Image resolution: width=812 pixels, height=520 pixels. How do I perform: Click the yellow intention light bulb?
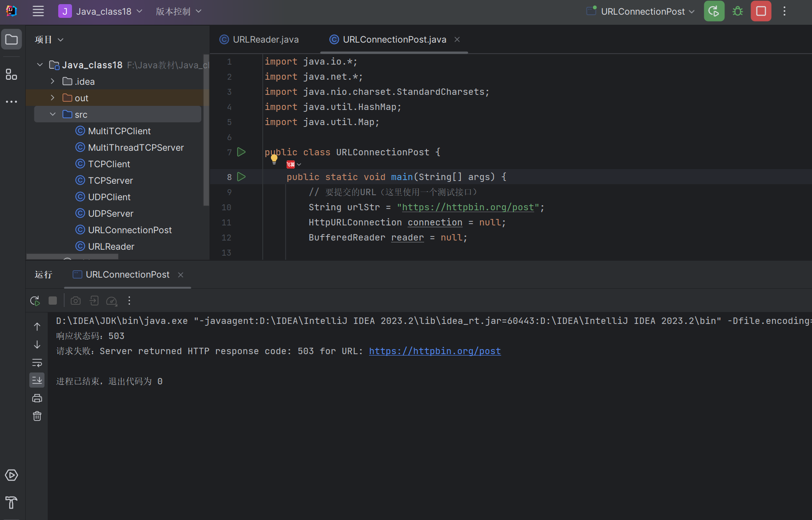click(274, 159)
